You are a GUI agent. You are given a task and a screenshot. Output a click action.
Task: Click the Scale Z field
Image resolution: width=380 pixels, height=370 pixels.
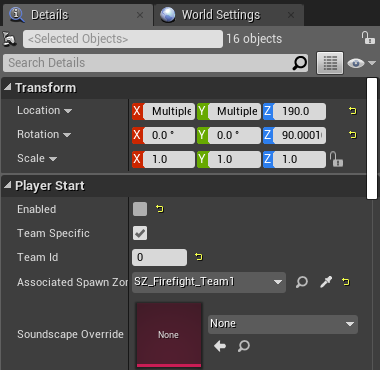coord(300,159)
